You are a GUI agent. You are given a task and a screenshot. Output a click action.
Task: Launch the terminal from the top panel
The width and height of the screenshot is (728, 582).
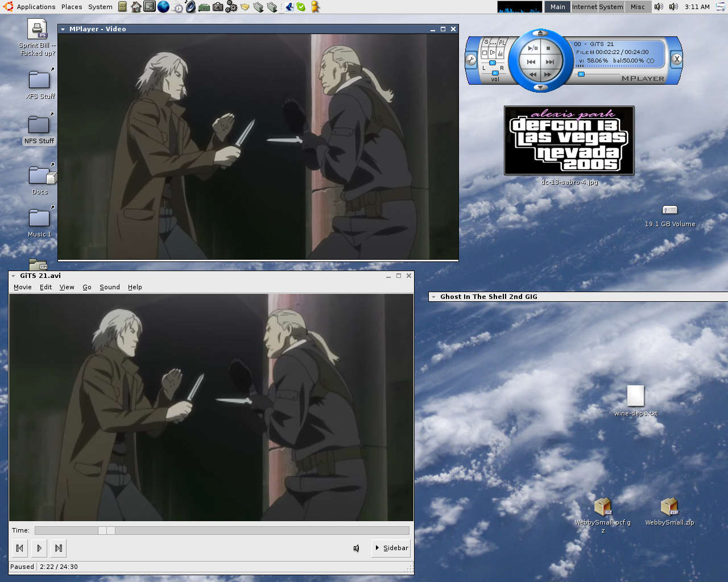(150, 7)
